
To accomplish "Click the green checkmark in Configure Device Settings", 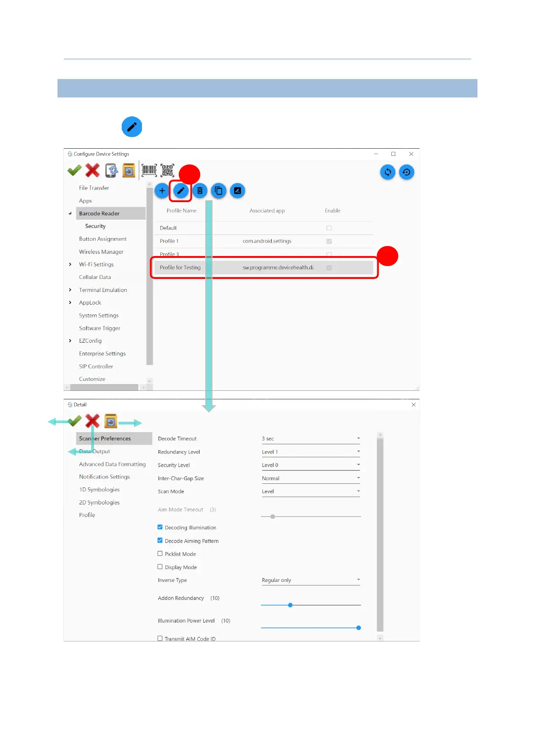I will [75, 171].
